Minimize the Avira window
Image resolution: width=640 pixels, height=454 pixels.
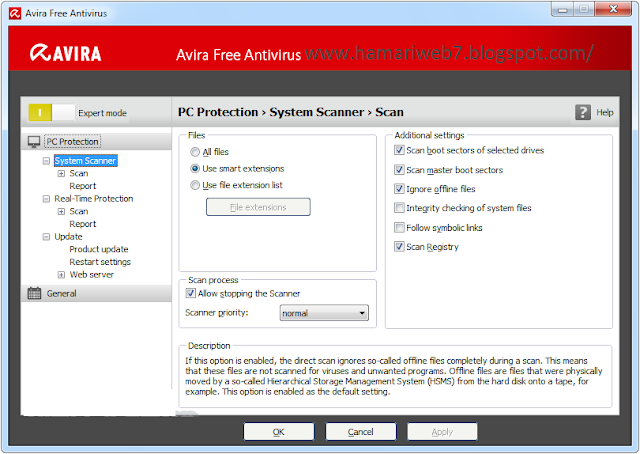(562, 9)
